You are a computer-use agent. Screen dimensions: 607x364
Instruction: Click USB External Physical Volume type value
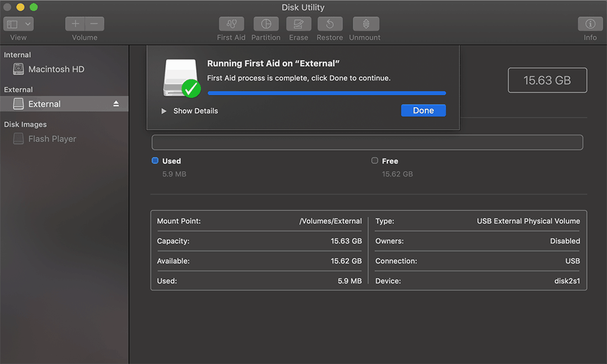point(529,221)
